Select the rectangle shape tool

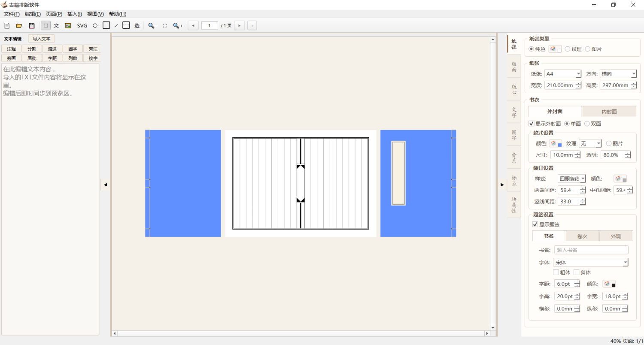[x=106, y=26]
